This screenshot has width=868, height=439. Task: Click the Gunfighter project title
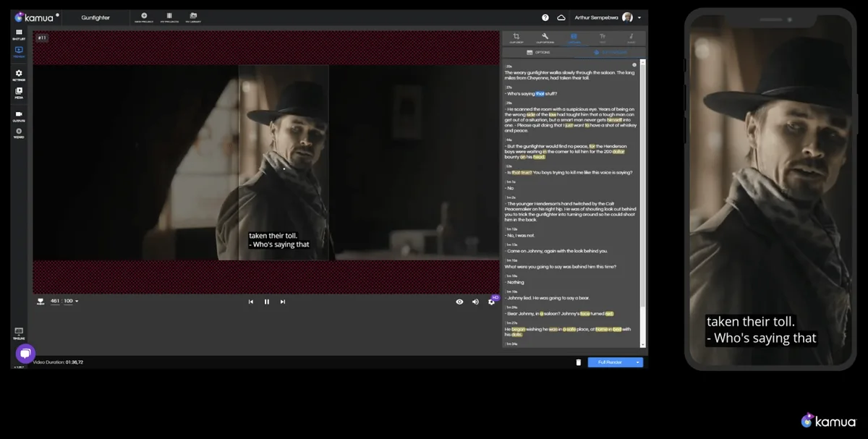pyautogui.click(x=96, y=17)
